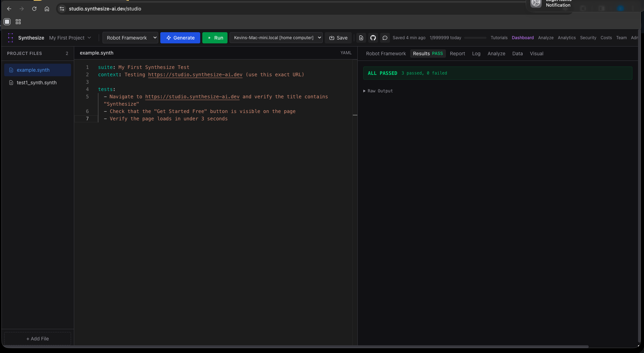Open the document export icon next to Save
Image resolution: width=644 pixels, height=353 pixels.
360,37
